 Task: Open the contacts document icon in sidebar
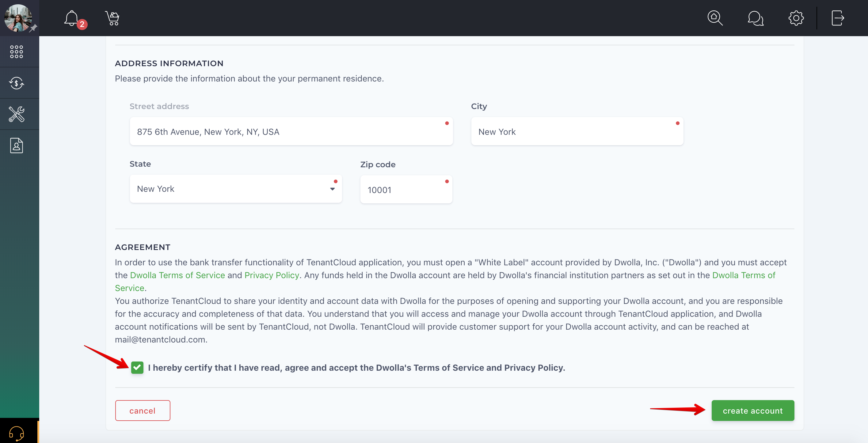tap(17, 146)
